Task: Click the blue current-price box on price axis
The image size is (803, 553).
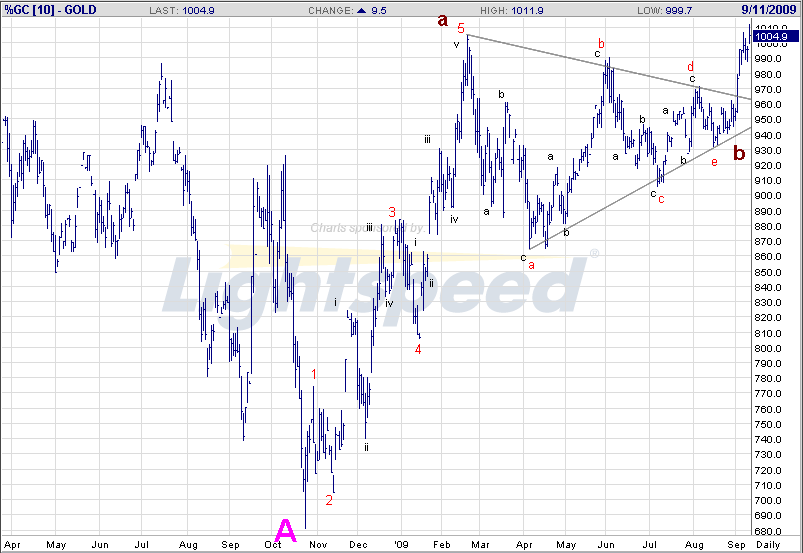Action: [x=775, y=36]
